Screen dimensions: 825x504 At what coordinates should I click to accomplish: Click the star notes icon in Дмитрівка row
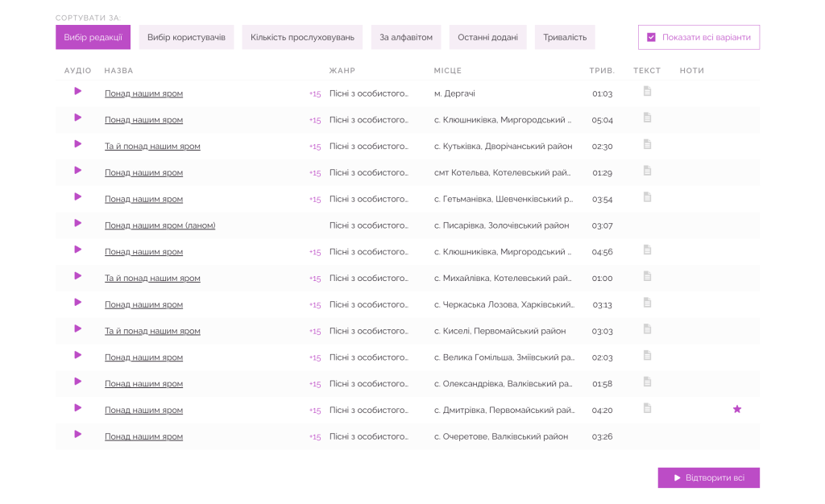pyautogui.click(x=736, y=409)
